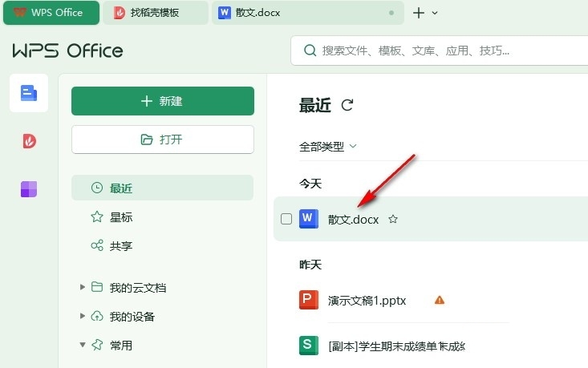Select 最近 in the navigation list
This screenshot has width=588, height=368.
(162, 188)
